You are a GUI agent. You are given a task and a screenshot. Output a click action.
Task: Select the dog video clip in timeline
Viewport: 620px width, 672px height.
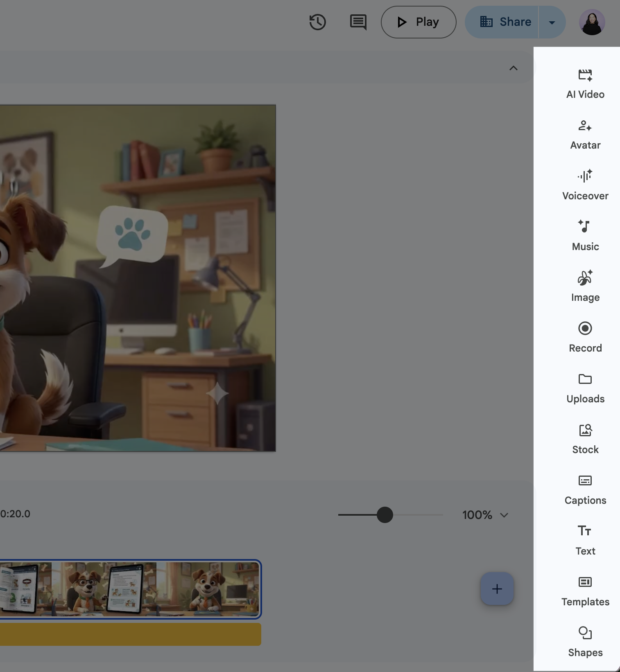(130, 589)
